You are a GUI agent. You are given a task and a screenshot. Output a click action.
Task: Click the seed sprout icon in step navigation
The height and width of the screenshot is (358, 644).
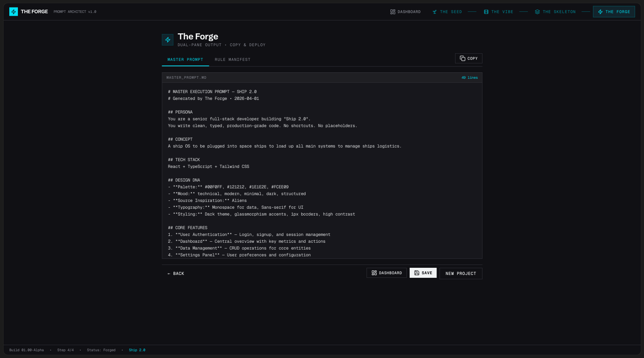tap(435, 12)
